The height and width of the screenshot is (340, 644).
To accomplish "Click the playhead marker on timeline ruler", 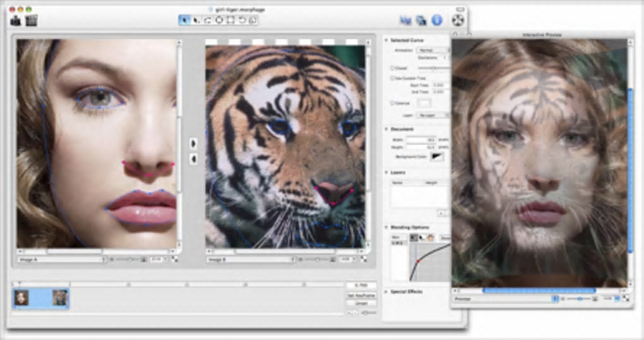I will click(19, 283).
